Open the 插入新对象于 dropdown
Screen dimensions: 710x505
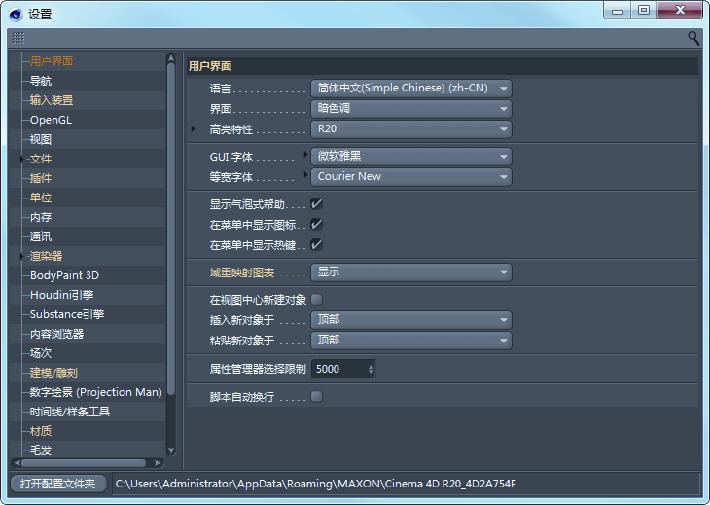(x=411, y=320)
